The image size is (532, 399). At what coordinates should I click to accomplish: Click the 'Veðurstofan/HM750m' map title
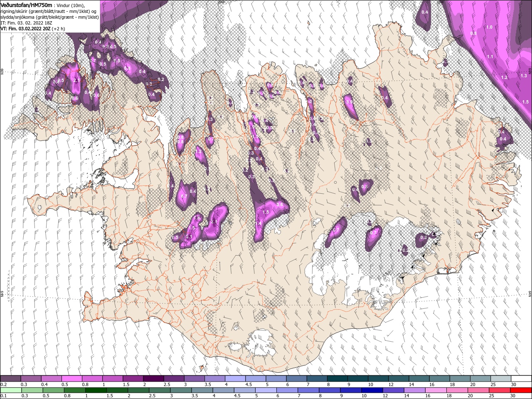[26, 5]
